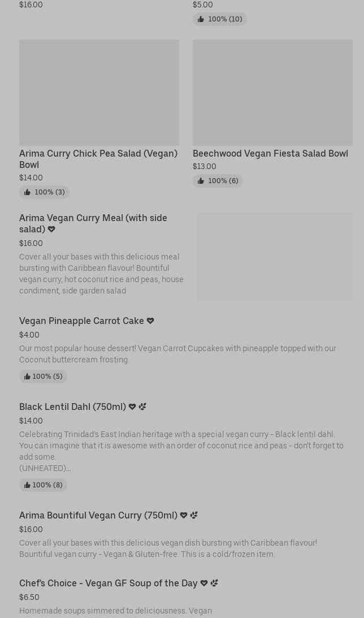Click the thumbs-up icon on the 100% (8) rating
The height and width of the screenshot is (618, 364).
click(27, 485)
